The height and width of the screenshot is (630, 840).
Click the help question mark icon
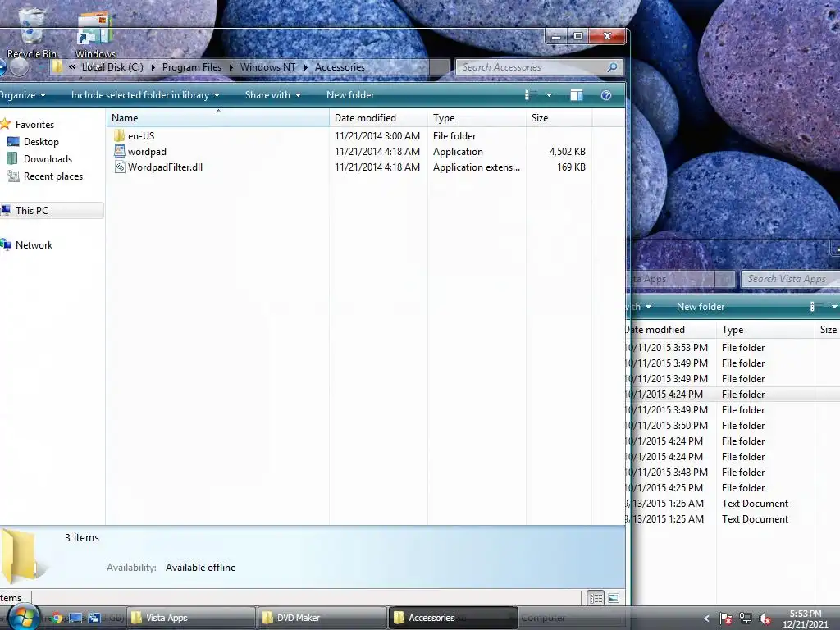pos(606,95)
